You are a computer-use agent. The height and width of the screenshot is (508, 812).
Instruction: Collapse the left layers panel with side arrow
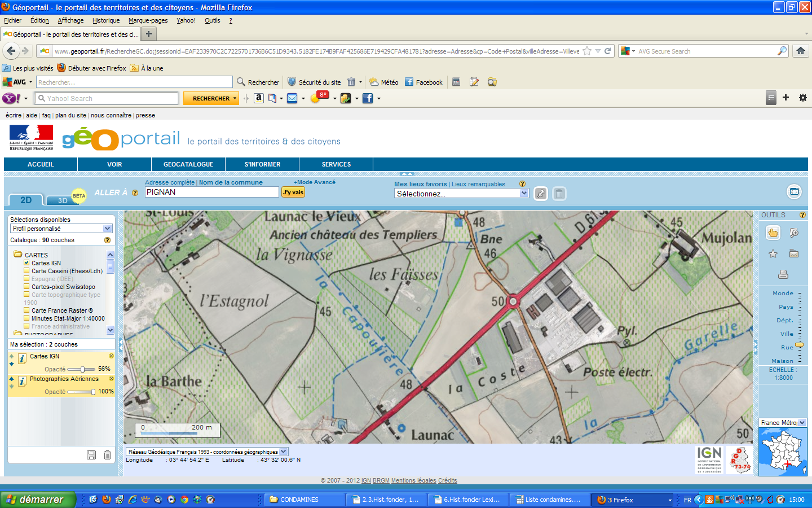(x=120, y=345)
